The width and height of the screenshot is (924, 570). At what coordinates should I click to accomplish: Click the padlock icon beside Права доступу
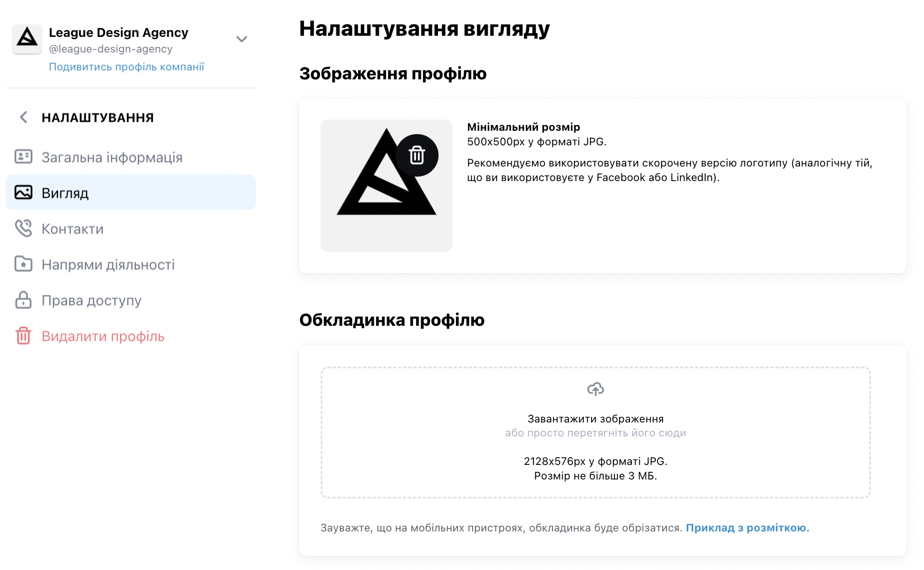pos(23,300)
